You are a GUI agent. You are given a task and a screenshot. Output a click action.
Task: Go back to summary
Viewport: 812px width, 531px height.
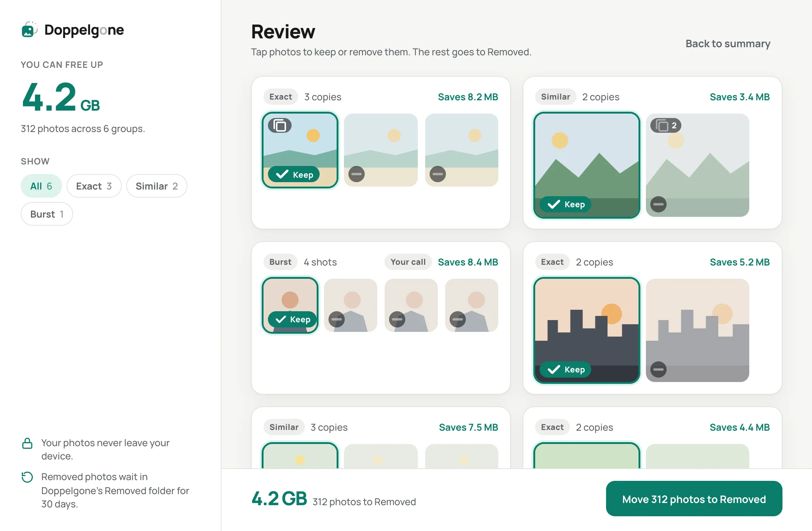[728, 44]
